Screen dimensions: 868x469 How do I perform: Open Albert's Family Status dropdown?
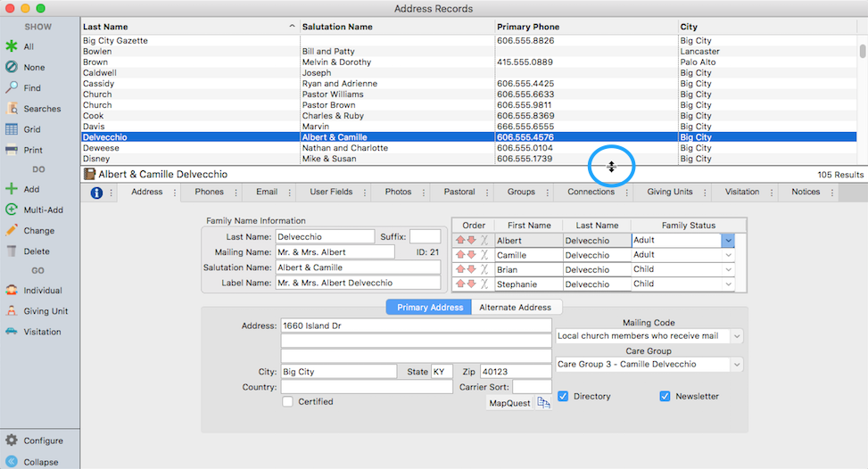(728, 241)
